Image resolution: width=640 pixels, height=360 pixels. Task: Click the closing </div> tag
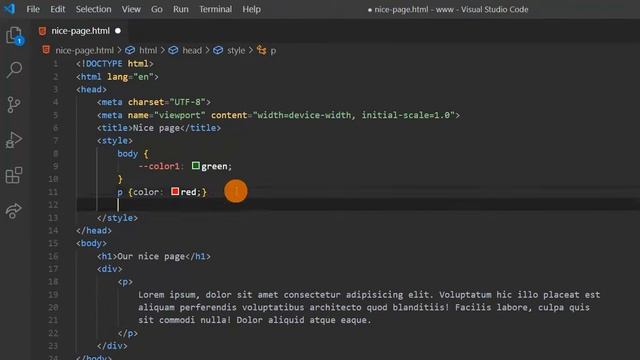click(112, 346)
